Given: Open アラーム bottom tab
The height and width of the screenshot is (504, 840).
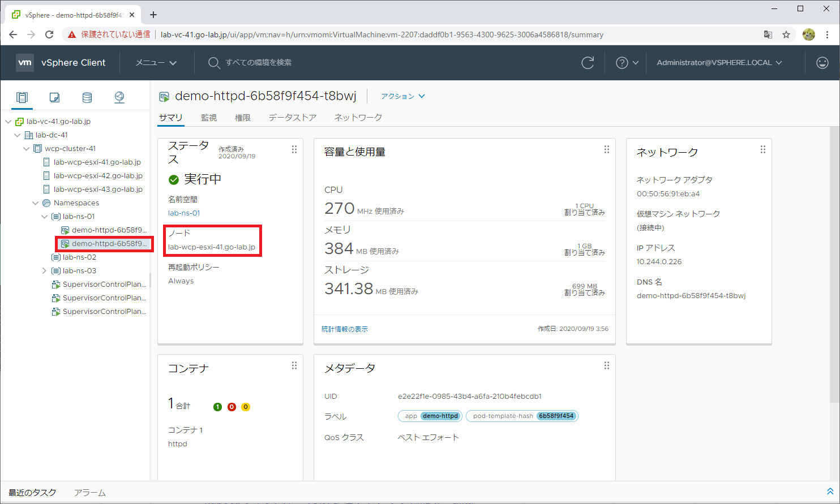Looking at the screenshot, I should [90, 493].
